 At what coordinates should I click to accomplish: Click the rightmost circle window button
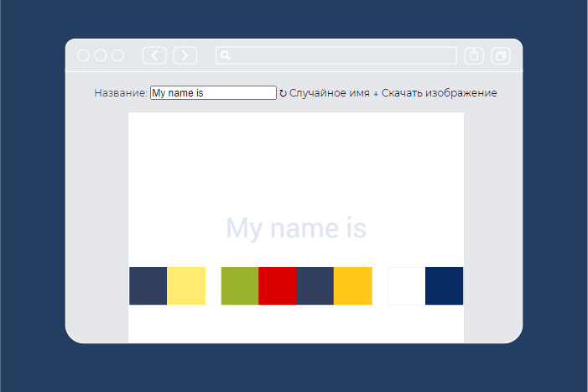point(118,55)
